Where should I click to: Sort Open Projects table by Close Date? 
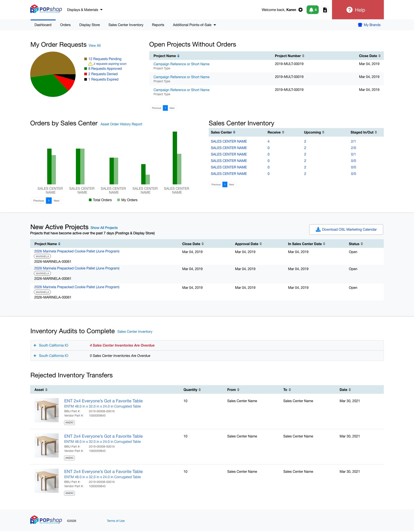379,56
